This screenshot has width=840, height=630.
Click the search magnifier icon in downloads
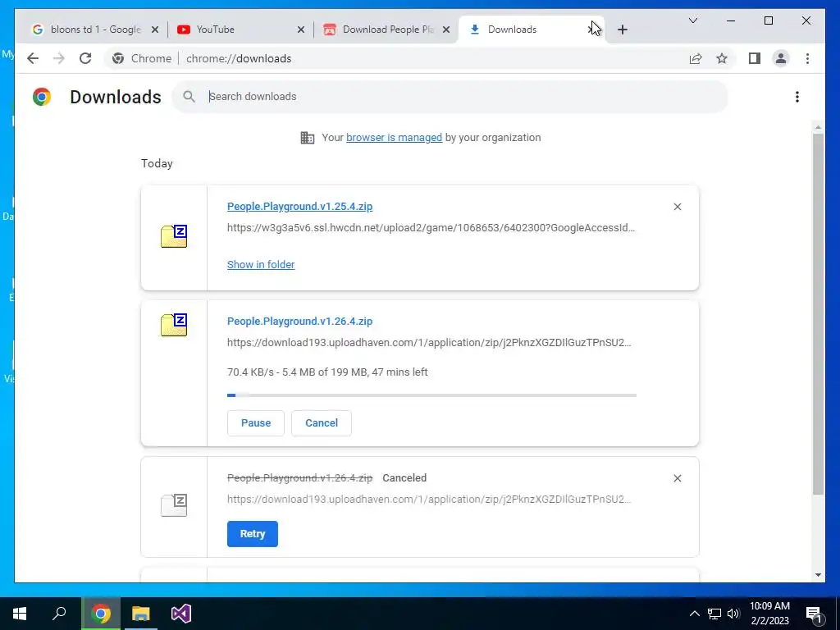pyautogui.click(x=189, y=97)
